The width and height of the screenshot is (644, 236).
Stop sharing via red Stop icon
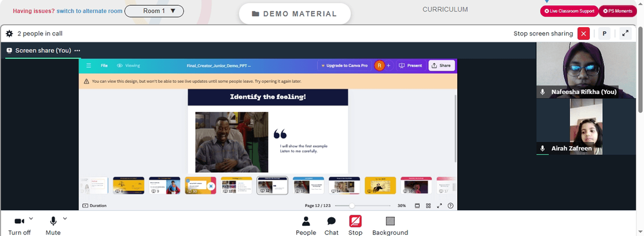pos(355,226)
